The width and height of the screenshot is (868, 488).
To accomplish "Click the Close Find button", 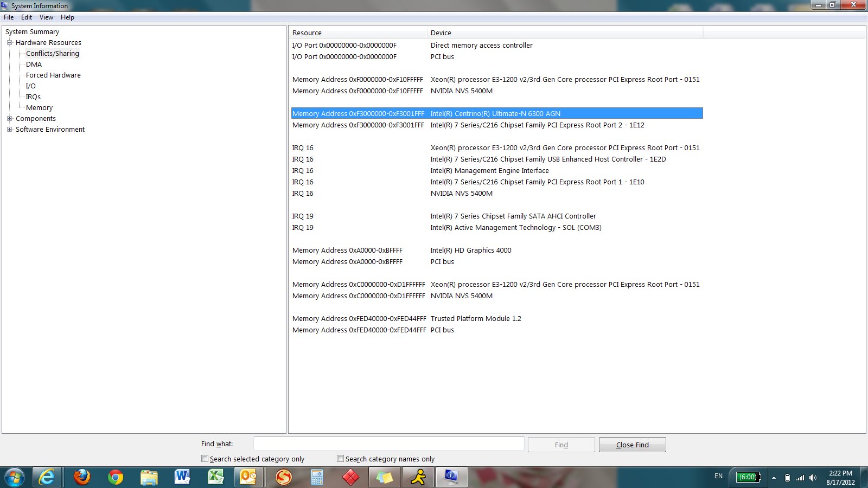I will pyautogui.click(x=633, y=445).
